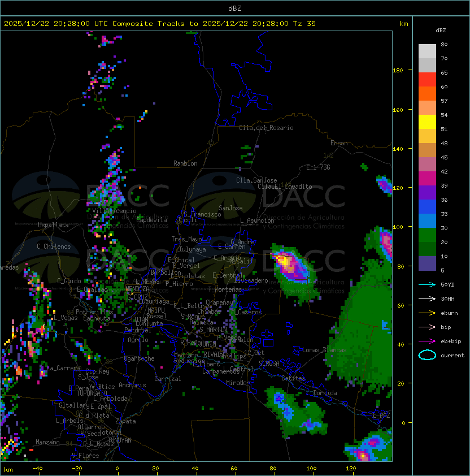Click the magenta 42 dBZ legend swatch
The height and width of the screenshot is (476, 470).
click(427, 179)
